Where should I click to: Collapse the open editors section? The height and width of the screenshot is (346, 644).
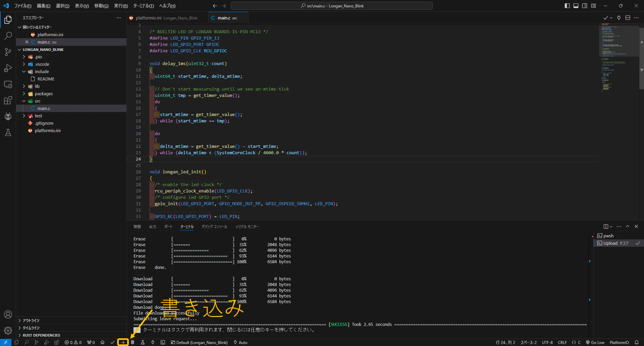point(20,27)
